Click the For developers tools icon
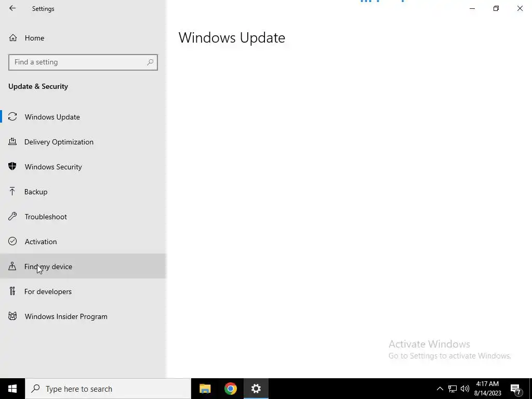 (12, 291)
